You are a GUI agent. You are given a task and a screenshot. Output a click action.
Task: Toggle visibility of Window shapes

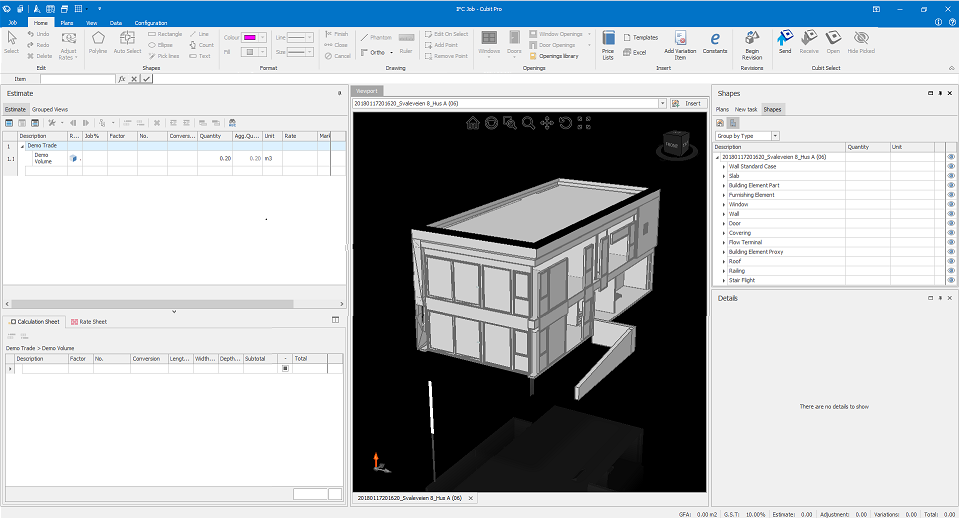point(951,204)
